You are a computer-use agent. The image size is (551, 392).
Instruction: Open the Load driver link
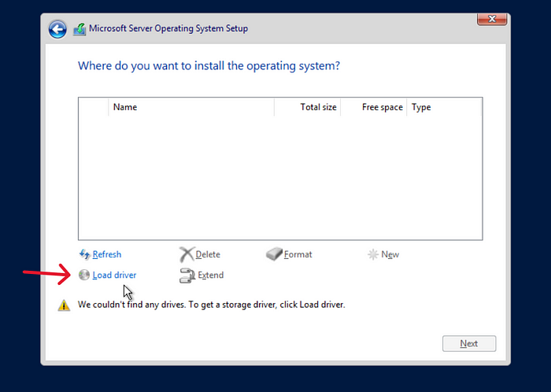click(x=114, y=275)
